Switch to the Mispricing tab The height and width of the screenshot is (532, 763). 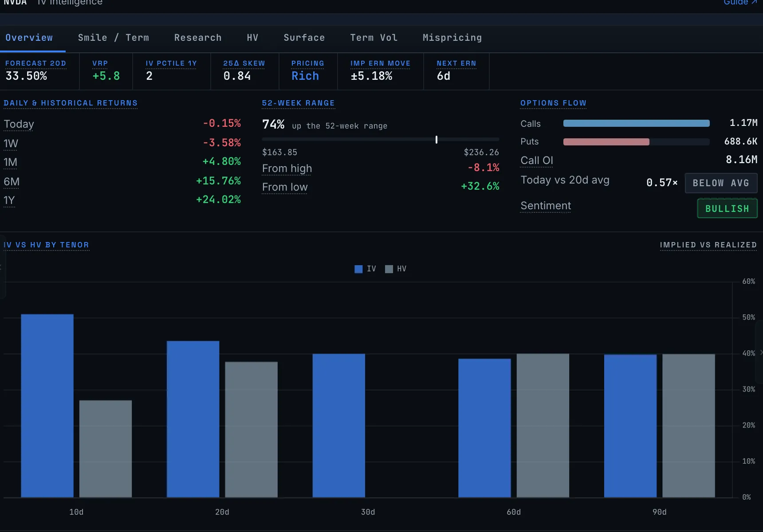point(452,38)
